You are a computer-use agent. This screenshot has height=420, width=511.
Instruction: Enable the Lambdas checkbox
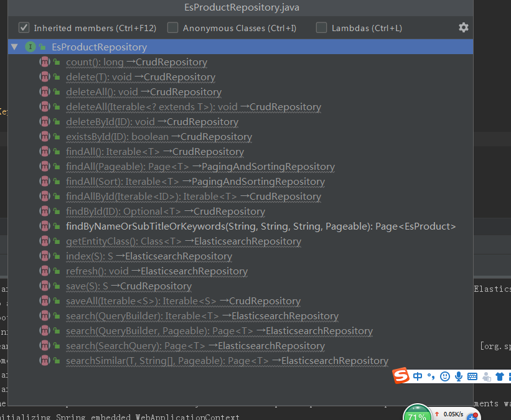pyautogui.click(x=321, y=27)
